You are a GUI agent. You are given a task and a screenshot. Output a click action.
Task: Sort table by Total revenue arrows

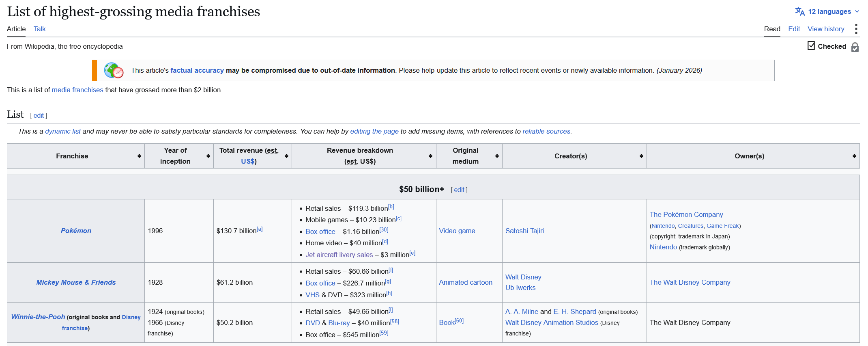286,156
